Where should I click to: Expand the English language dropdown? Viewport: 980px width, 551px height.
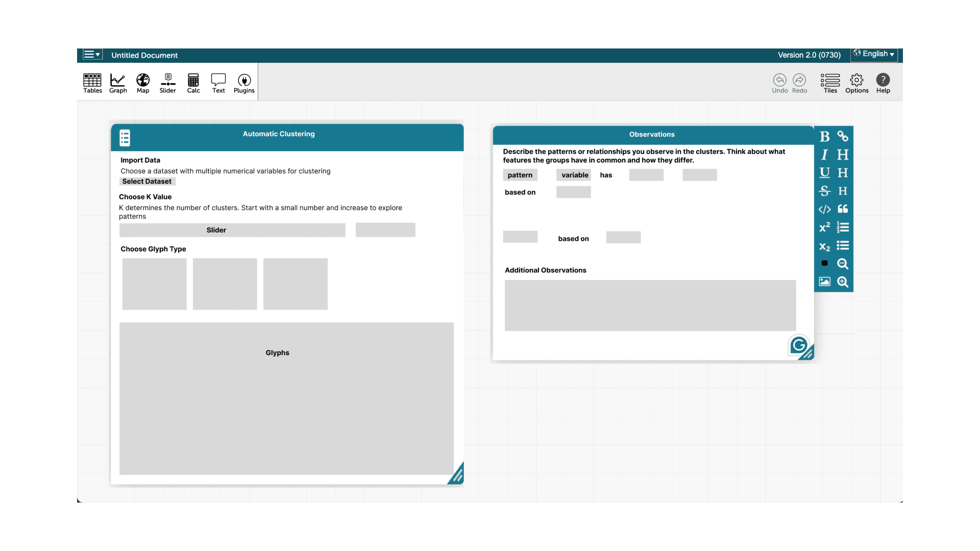click(x=874, y=54)
